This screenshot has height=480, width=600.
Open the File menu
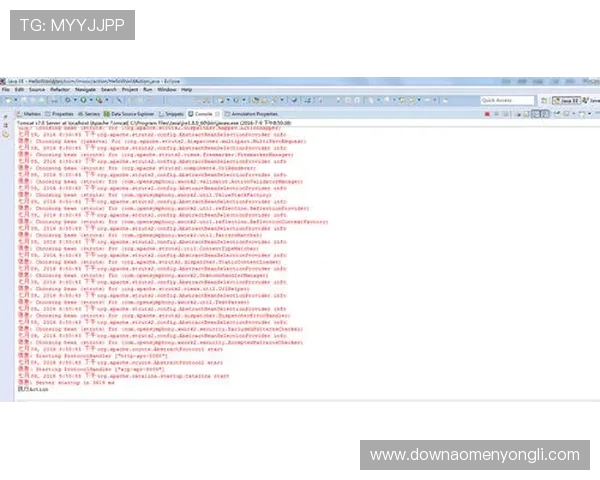tap(6, 89)
